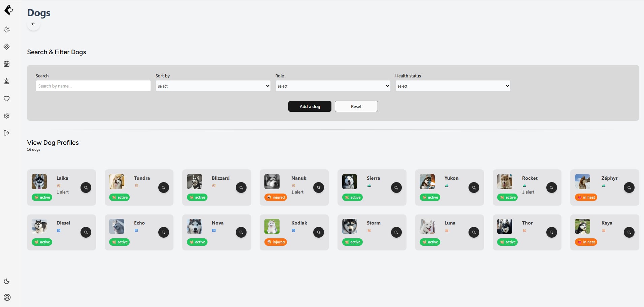
Task: Open alerts via the siren icon
Action: tap(7, 81)
